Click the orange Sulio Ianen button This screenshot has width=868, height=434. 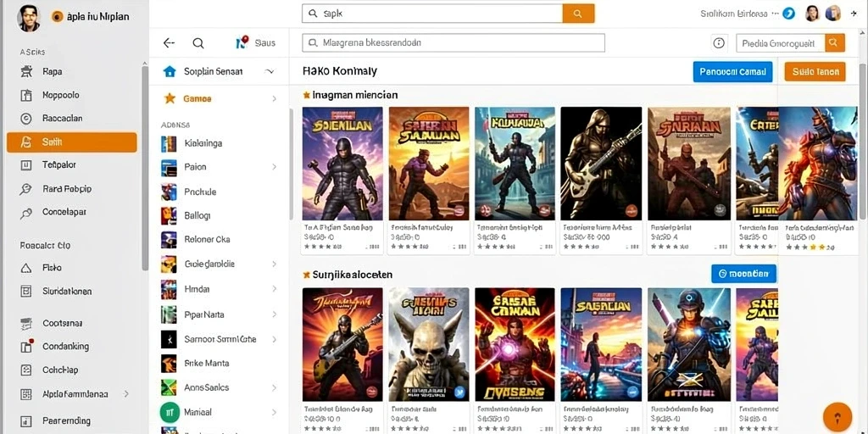tap(815, 71)
